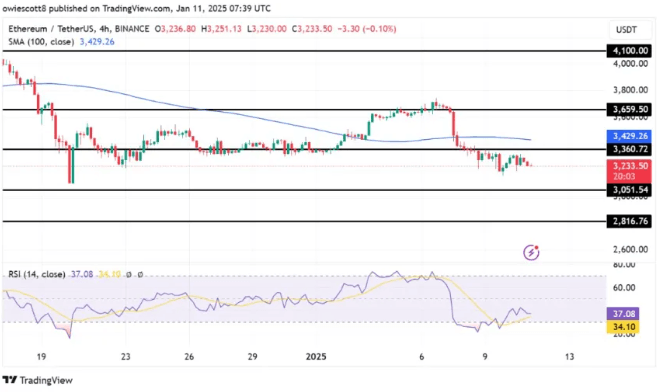Click the 4,000.00 price axis label
The image size is (657, 392).
(630, 64)
